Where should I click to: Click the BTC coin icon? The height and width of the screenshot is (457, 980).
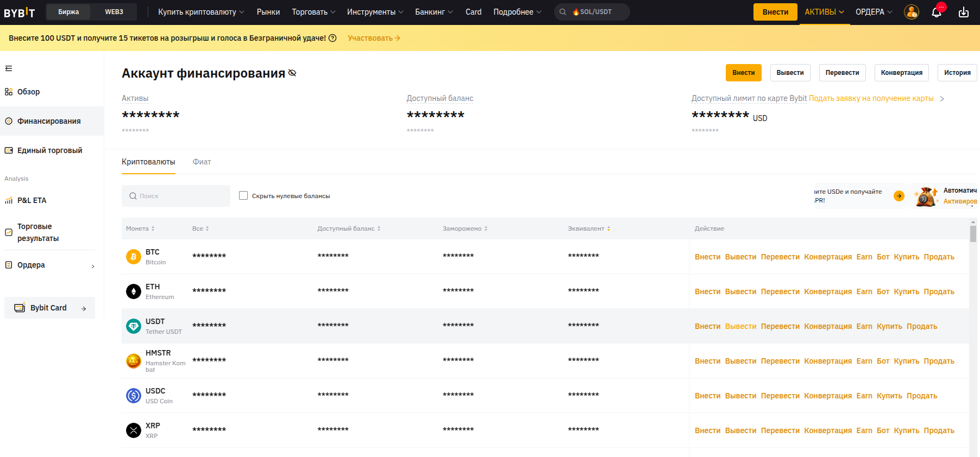(134, 257)
